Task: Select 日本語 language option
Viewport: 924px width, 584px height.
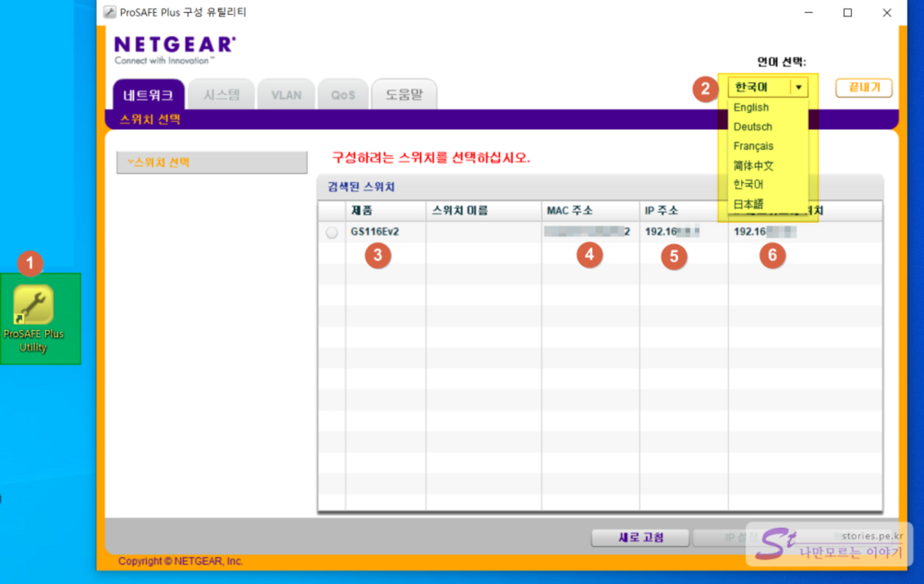Action: [x=748, y=204]
